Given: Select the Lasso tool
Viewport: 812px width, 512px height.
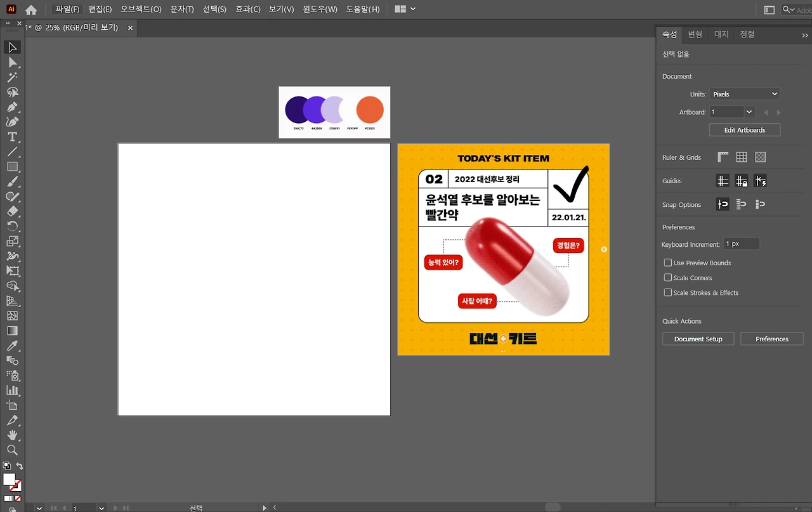Looking at the screenshot, I should click(x=12, y=92).
